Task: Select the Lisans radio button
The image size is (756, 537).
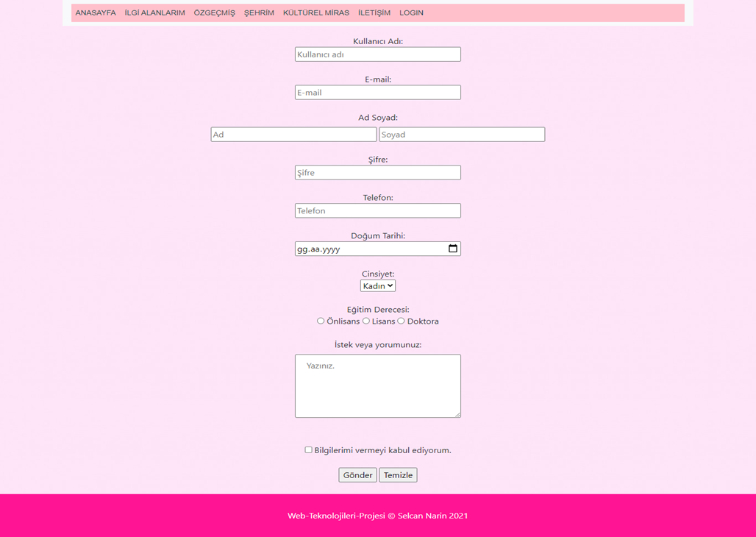Action: click(x=365, y=321)
